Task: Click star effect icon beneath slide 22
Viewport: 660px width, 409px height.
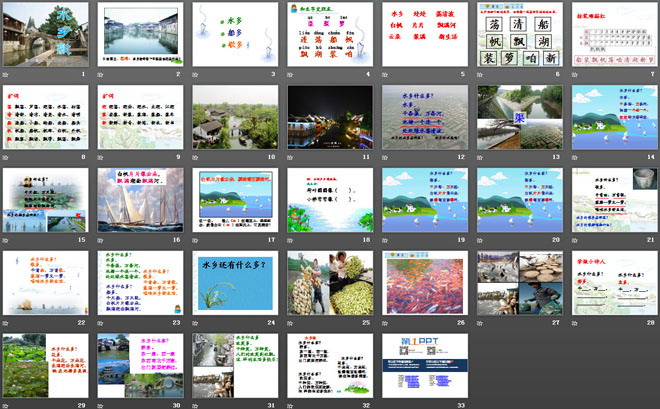Action: (x=5, y=324)
